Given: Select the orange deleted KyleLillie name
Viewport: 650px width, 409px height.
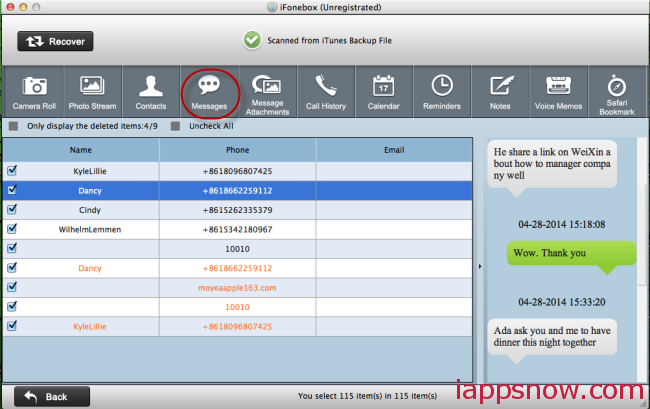Looking at the screenshot, I should click(90, 327).
